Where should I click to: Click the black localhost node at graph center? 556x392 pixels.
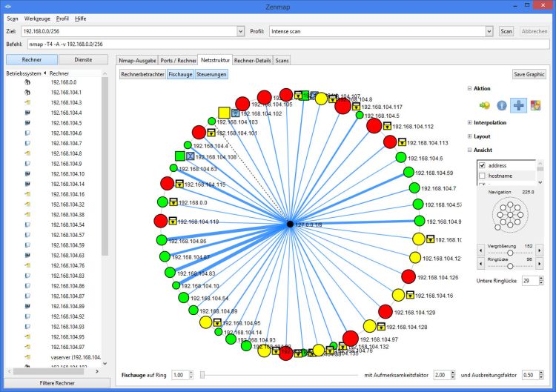coord(289,224)
